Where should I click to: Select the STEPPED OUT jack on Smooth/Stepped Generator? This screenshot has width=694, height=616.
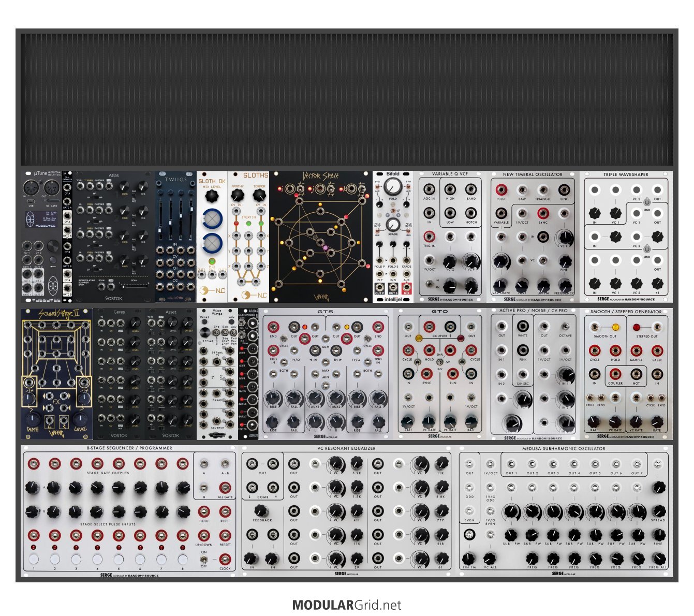pos(657,327)
